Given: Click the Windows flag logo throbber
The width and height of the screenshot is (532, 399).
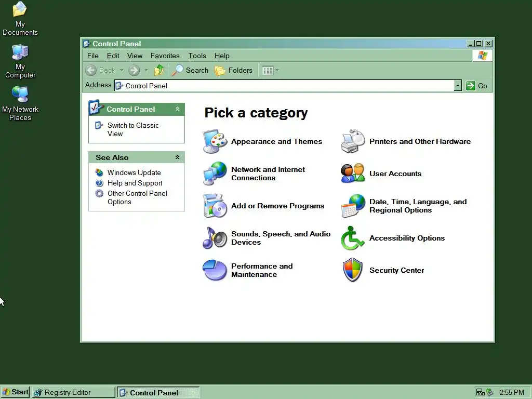Looking at the screenshot, I should tap(482, 56).
